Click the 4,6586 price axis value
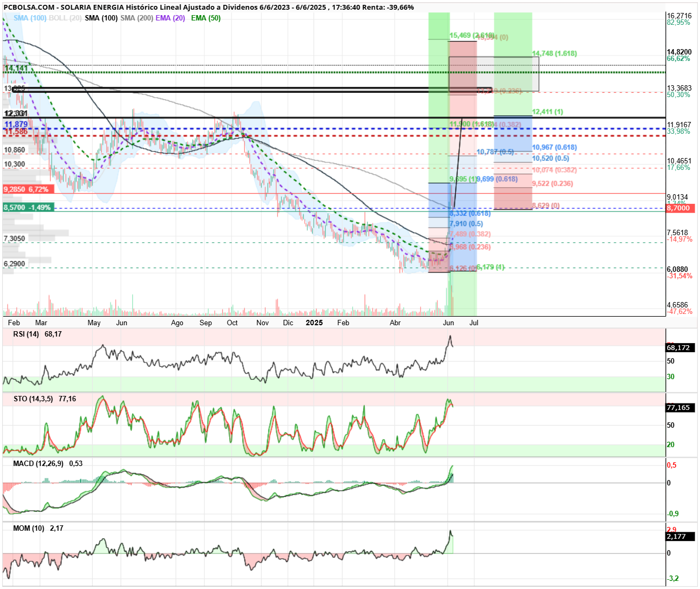The width and height of the screenshot is (700, 589). coord(677,305)
